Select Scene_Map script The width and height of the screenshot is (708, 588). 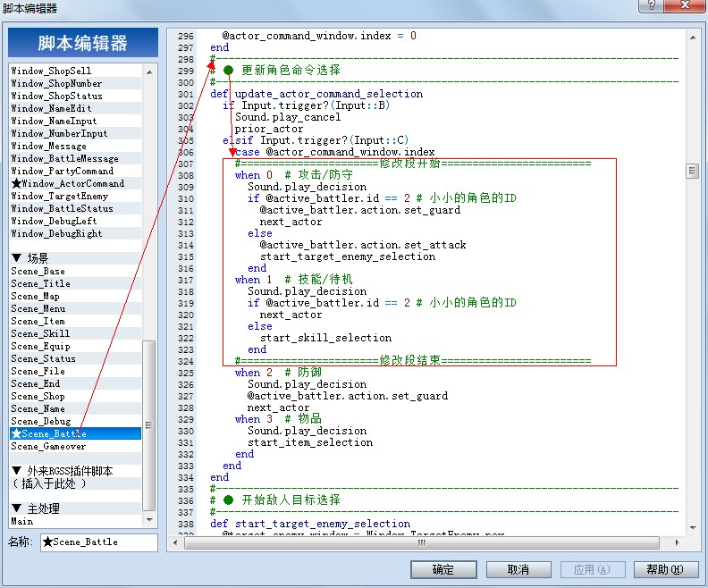tap(75, 297)
